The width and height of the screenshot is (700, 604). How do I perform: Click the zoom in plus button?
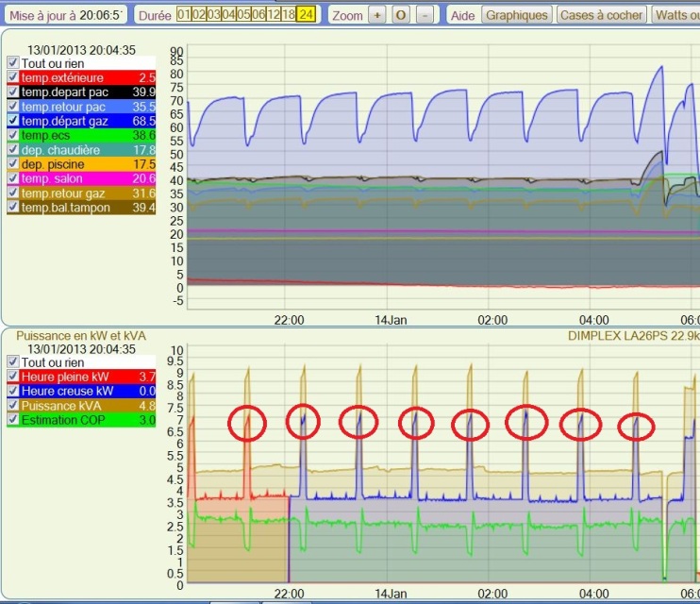(x=376, y=15)
